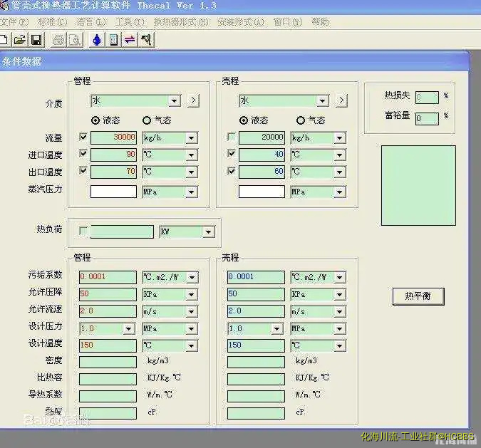481x448 pixels.
Task: Select tube-side 液态 liquid radio
Action: coord(95,120)
